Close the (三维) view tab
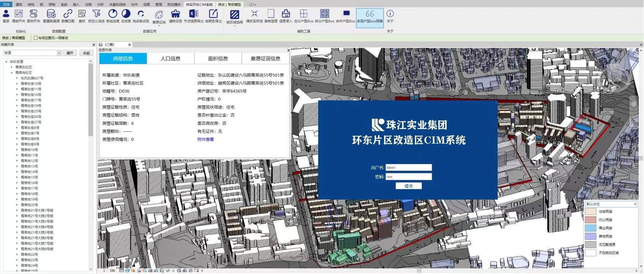Screen dimensions: 644x274 130,45
